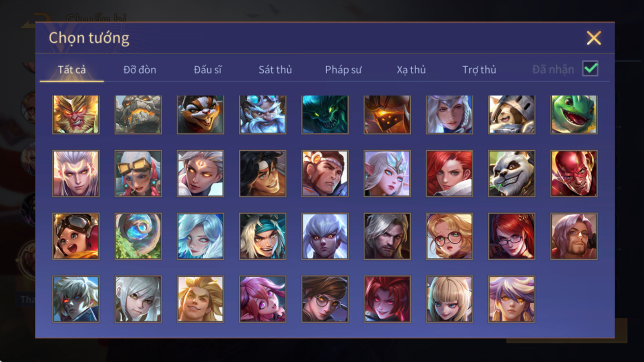Select the white-bearded dwarf with goggles
This screenshot has width=644, height=362.
point(263,115)
